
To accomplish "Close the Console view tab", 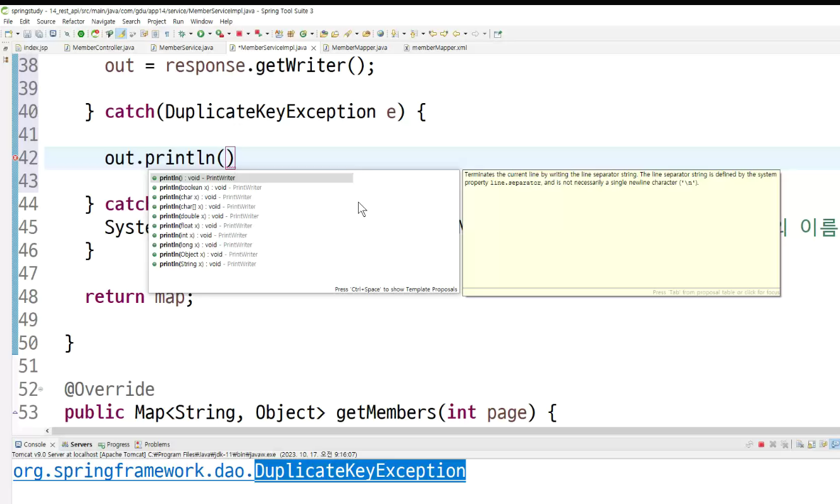I will (x=53, y=445).
